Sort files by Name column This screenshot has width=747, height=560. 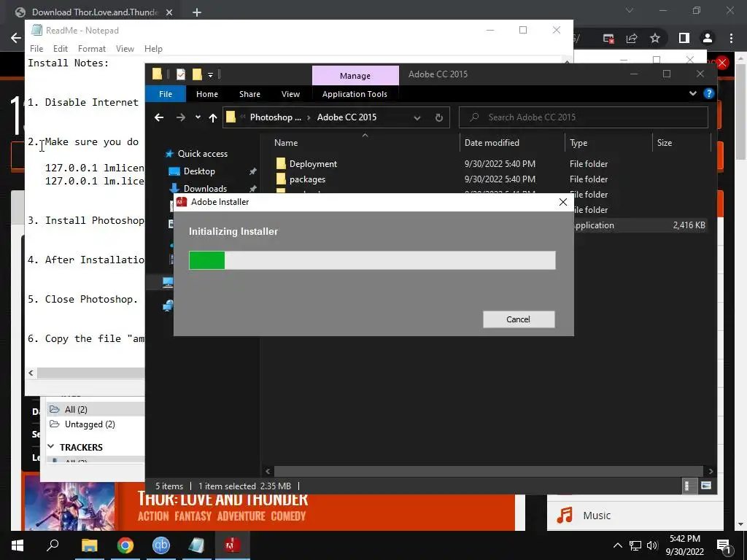click(286, 142)
